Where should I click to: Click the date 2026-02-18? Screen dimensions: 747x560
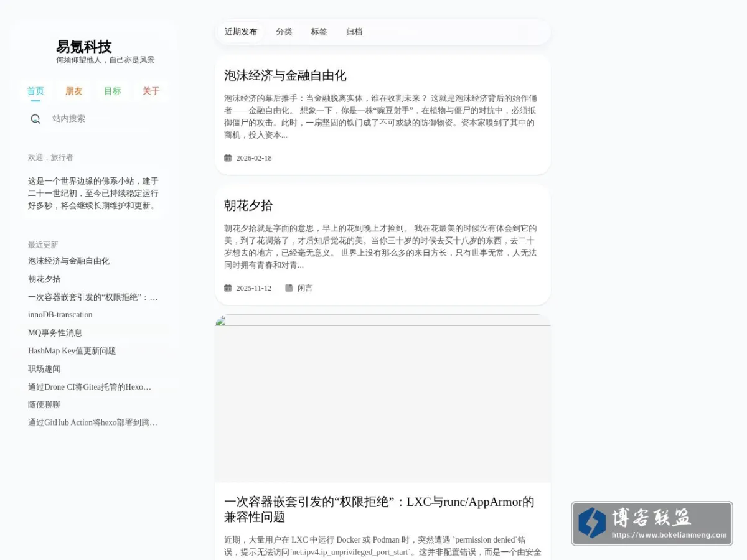[x=254, y=158]
